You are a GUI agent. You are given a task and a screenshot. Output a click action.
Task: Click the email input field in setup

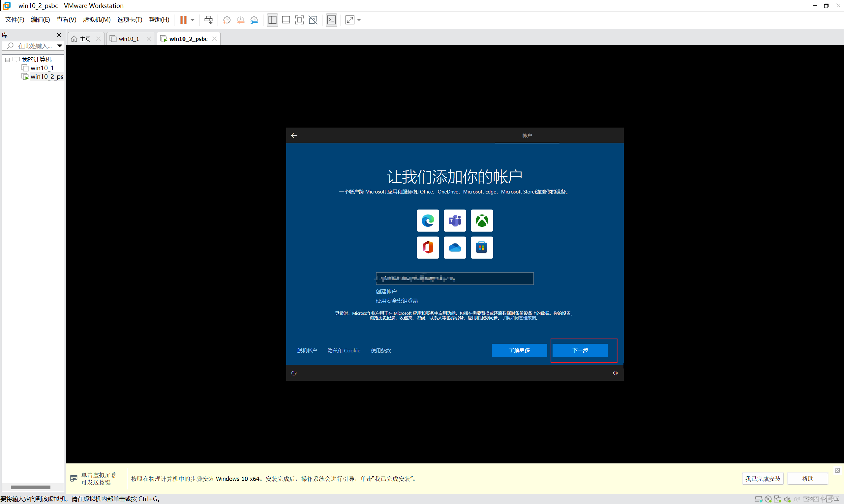454,279
